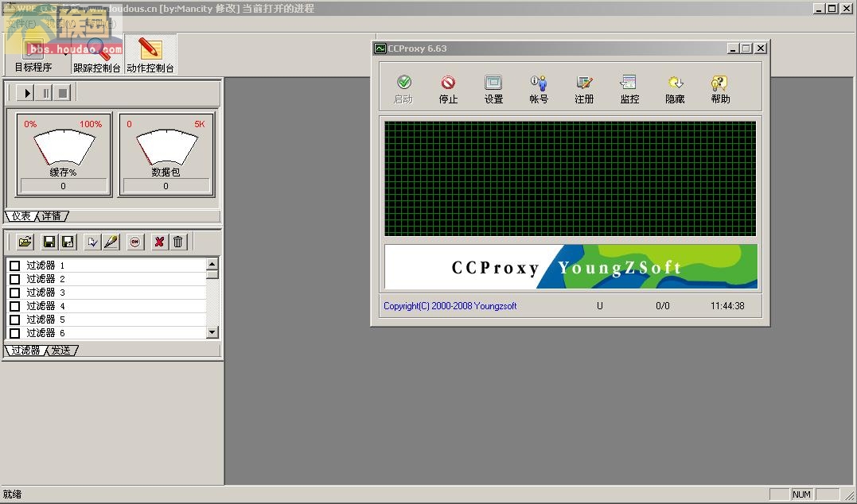This screenshot has width=857, height=504.
Task: Click the trash can clear filters icon
Action: (x=177, y=242)
